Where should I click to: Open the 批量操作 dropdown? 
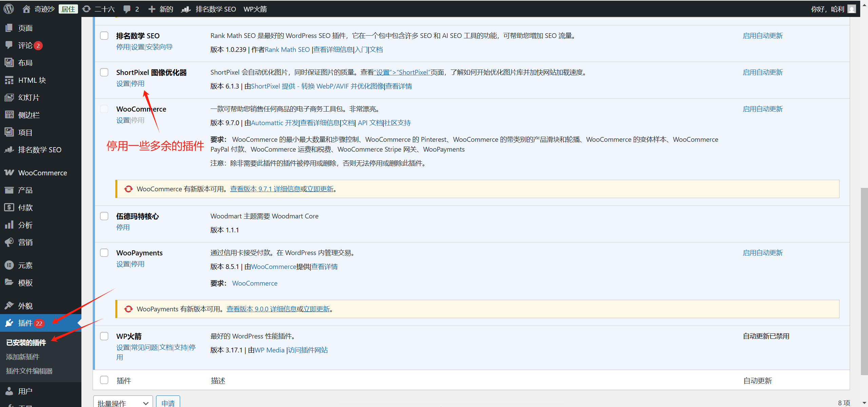point(123,403)
